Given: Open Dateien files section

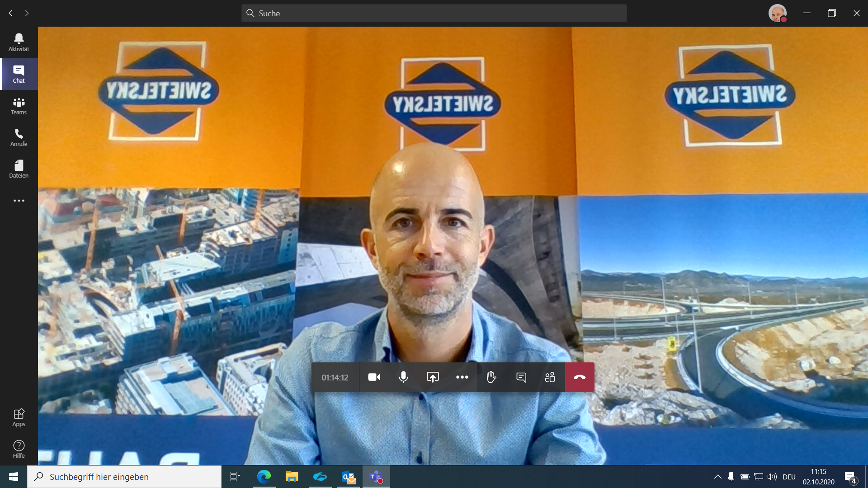Looking at the screenshot, I should [19, 169].
